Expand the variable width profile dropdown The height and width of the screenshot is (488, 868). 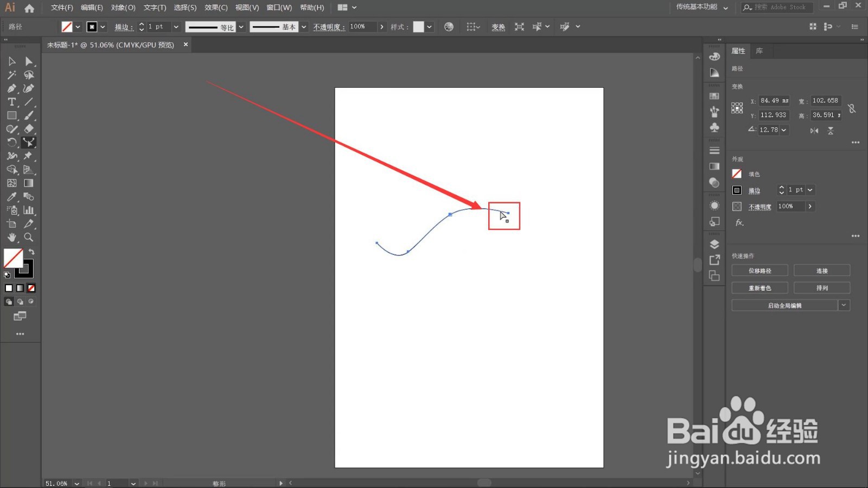coord(241,27)
